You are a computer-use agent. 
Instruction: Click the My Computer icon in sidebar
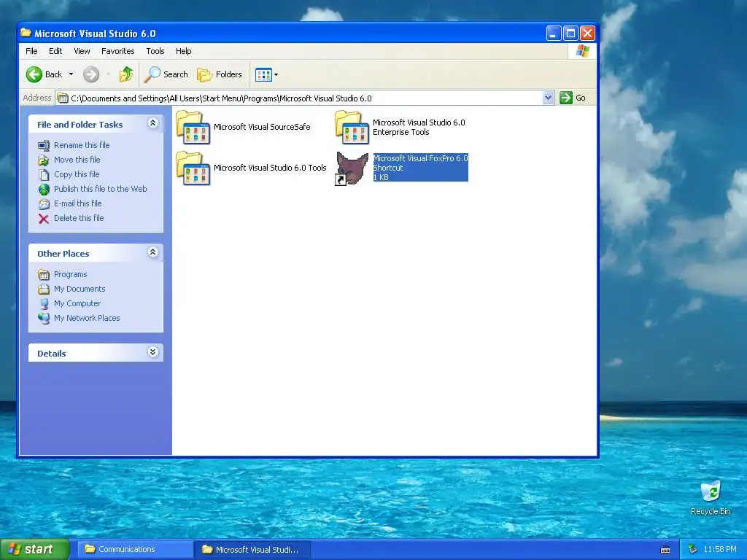[x=44, y=304]
